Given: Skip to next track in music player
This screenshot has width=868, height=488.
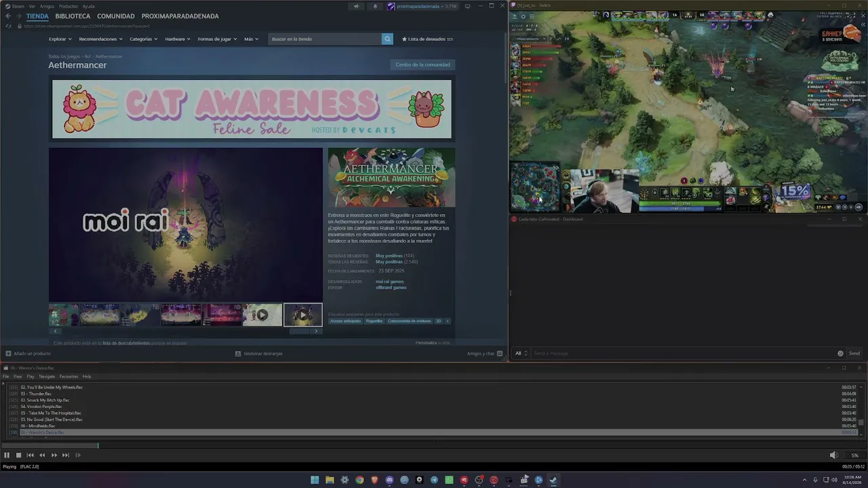Looking at the screenshot, I should pos(66,455).
